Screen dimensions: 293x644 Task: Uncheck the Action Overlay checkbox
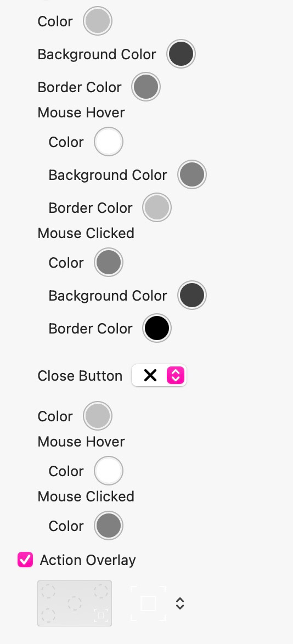(25, 560)
